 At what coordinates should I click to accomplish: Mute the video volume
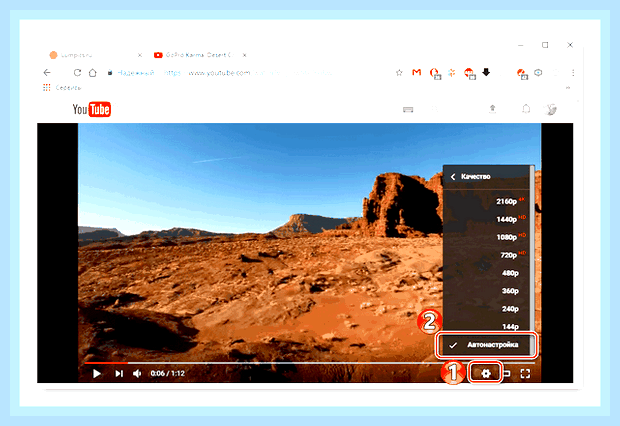coord(137,373)
